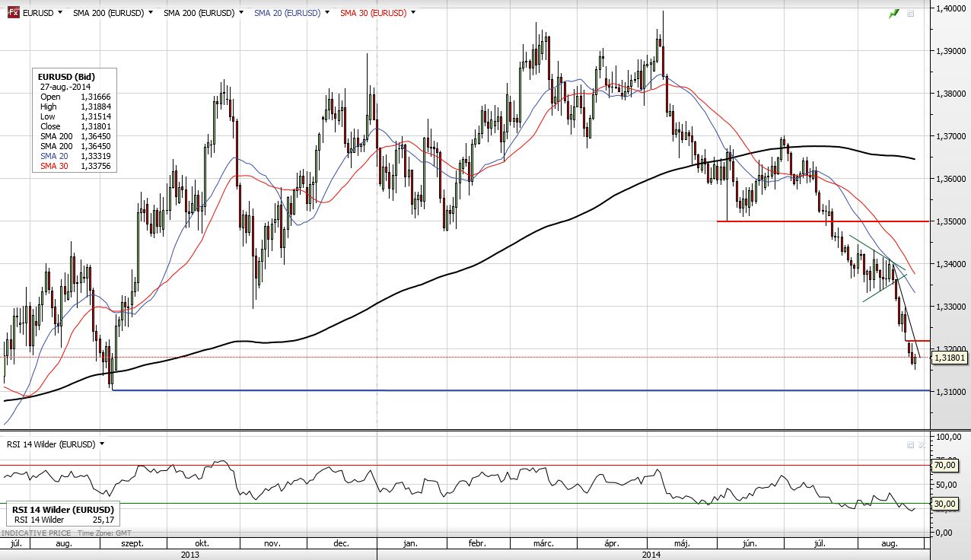The image size is (971, 560).
Task: Click the 70,00 RSI overbought level label
Action: click(x=944, y=464)
